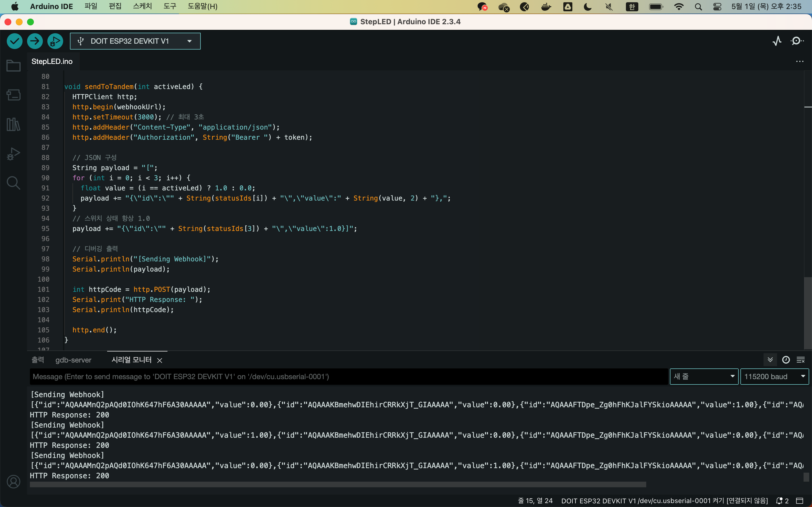Open the 스케치 menu in menu bar
The width and height of the screenshot is (812, 507).
tap(142, 6)
